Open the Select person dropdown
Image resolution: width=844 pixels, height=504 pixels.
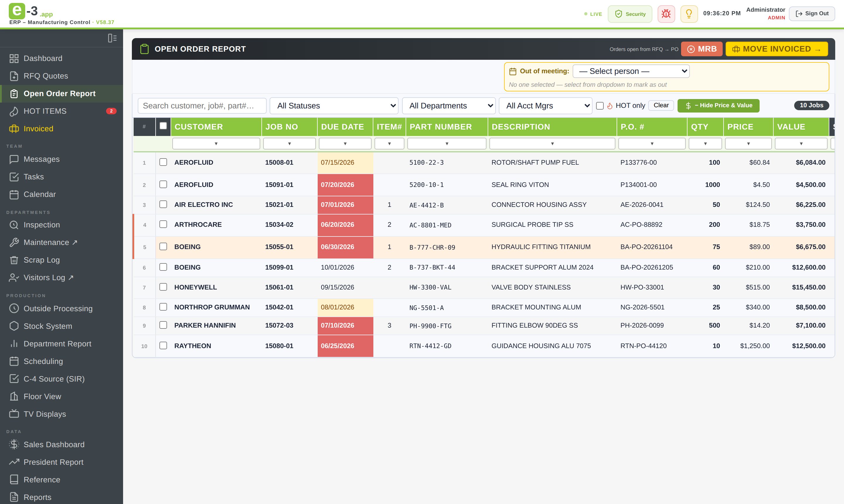click(631, 71)
